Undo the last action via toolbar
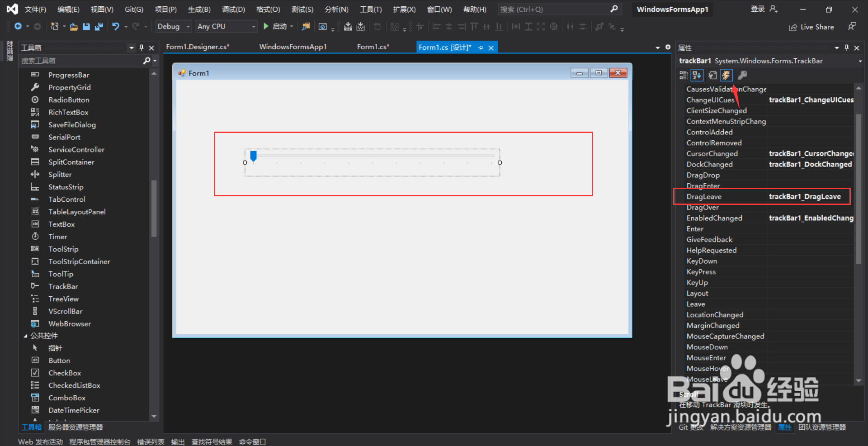This screenshot has height=446, width=868. point(116,27)
